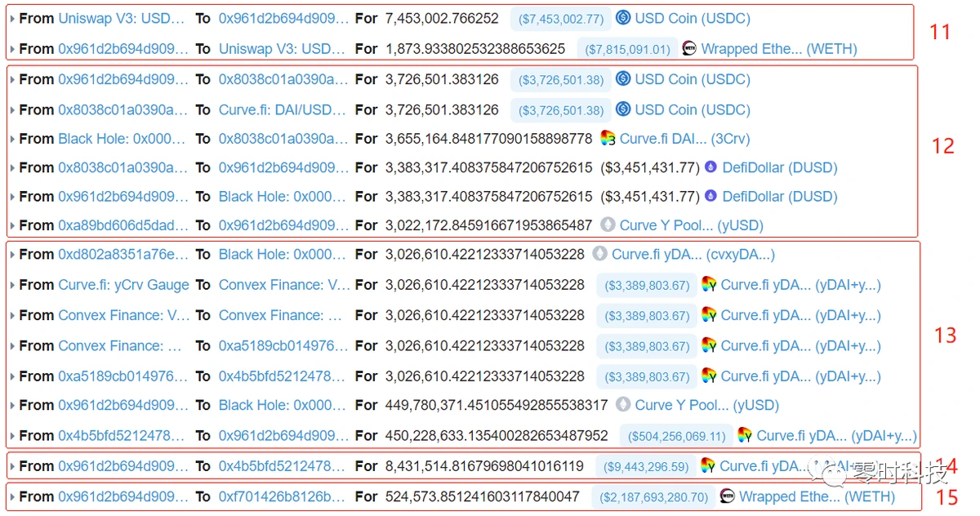The image size is (980, 516).
Task: Click the $2,187,693,280.70 value badge
Action: [x=654, y=496]
